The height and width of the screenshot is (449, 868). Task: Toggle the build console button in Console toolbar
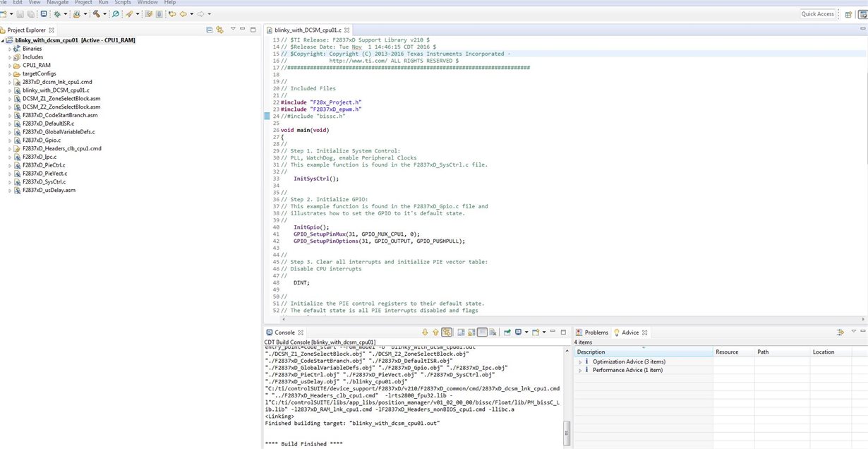coord(447,332)
